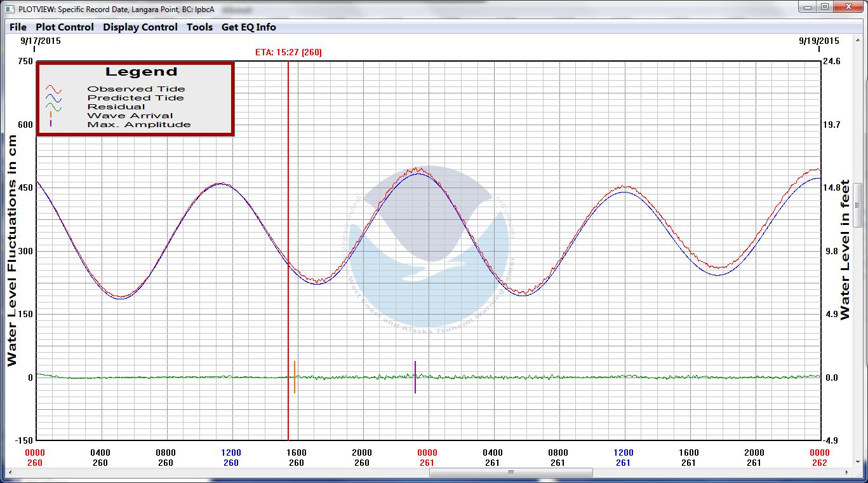Click the Observed Tide legend entry

[x=136, y=89]
